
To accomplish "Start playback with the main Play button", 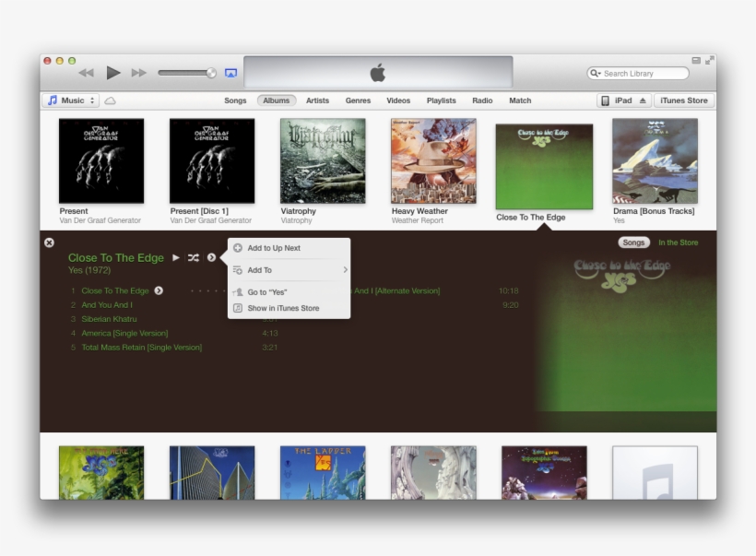I will click(x=113, y=73).
